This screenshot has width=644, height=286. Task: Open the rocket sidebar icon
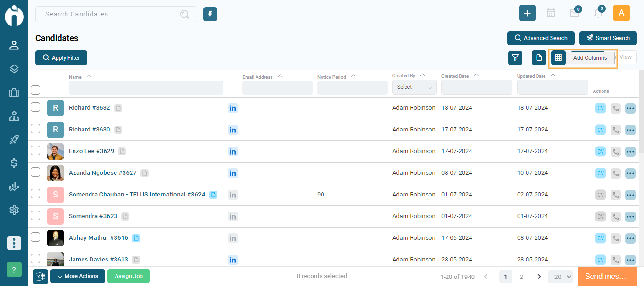tap(14, 139)
